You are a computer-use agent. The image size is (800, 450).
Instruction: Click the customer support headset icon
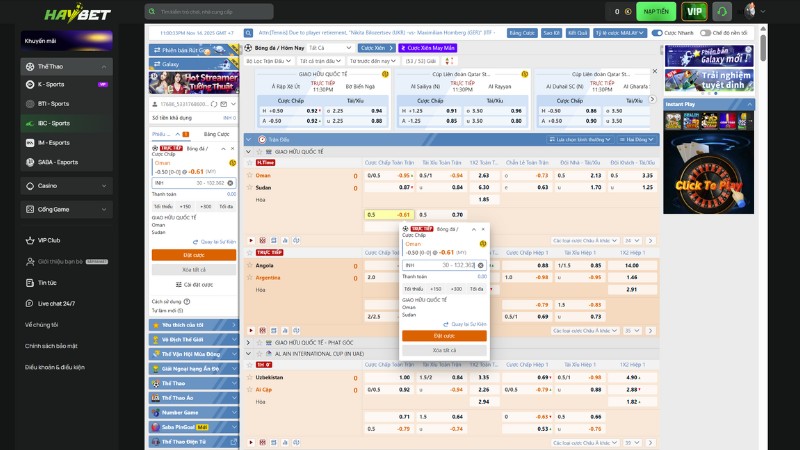pyautogui.click(x=721, y=11)
